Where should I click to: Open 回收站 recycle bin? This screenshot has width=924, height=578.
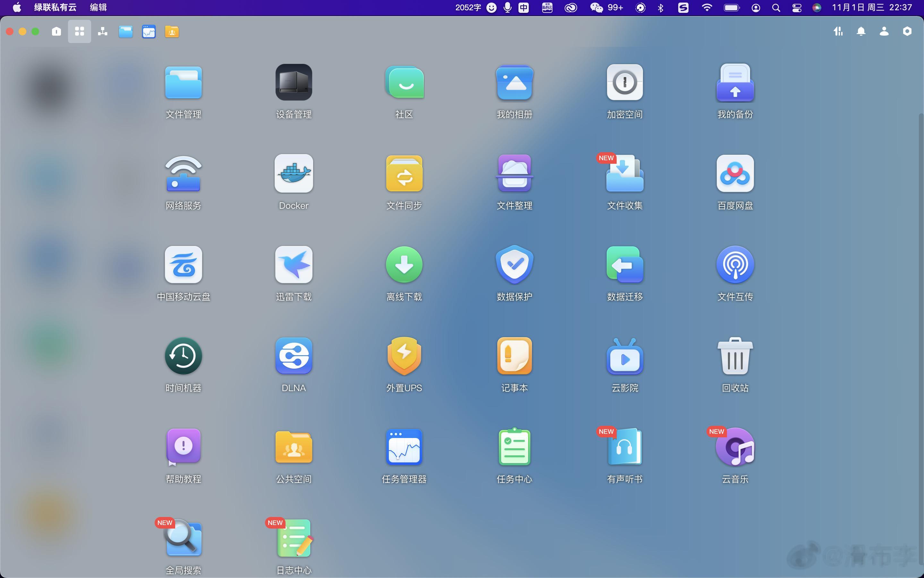(735, 356)
